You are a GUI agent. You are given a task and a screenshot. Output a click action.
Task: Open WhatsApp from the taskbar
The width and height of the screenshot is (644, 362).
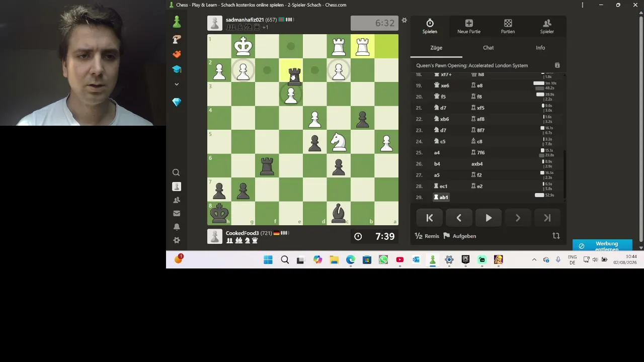tap(383, 260)
